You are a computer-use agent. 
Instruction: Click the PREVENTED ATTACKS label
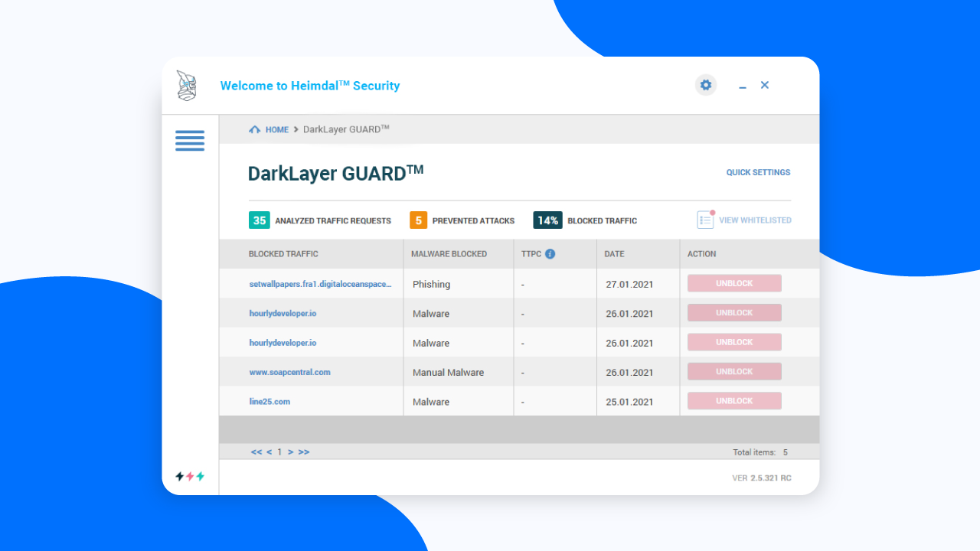473,221
